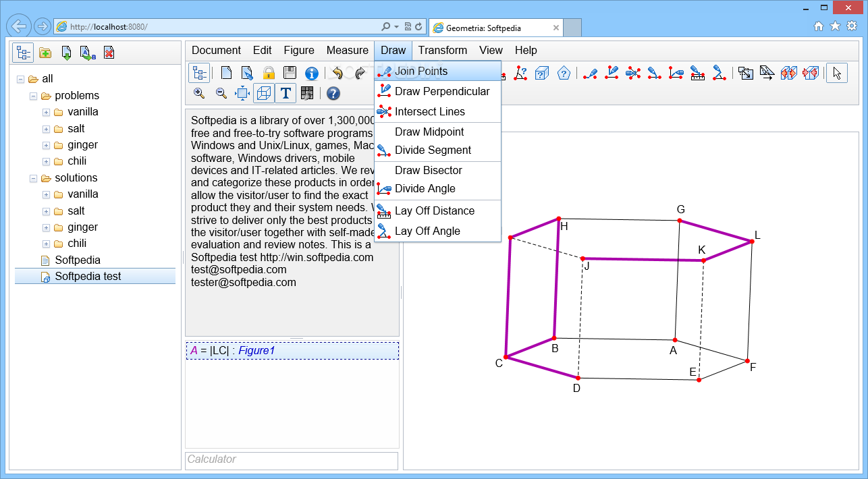Screen dimensions: 868x479
Task: Zoom in with the magnifier plus
Action: coord(199,93)
